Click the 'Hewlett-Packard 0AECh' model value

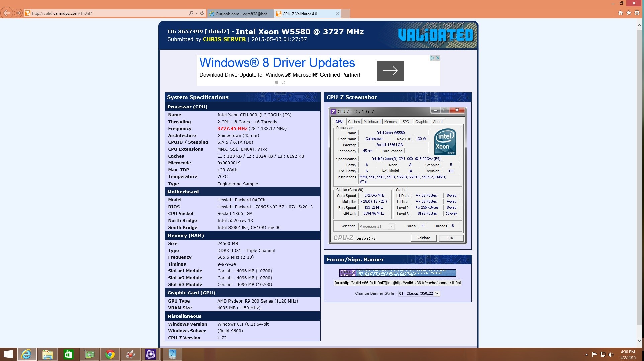click(241, 200)
